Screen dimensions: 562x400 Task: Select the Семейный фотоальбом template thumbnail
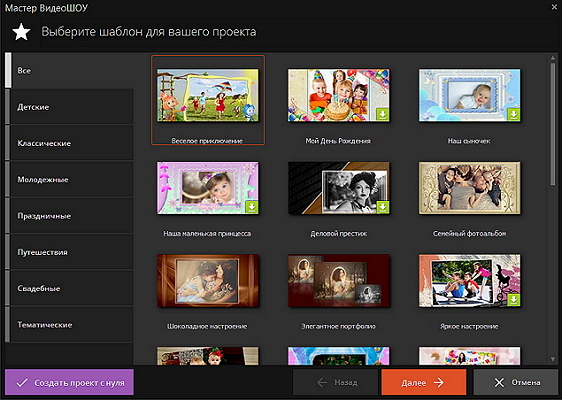point(470,188)
